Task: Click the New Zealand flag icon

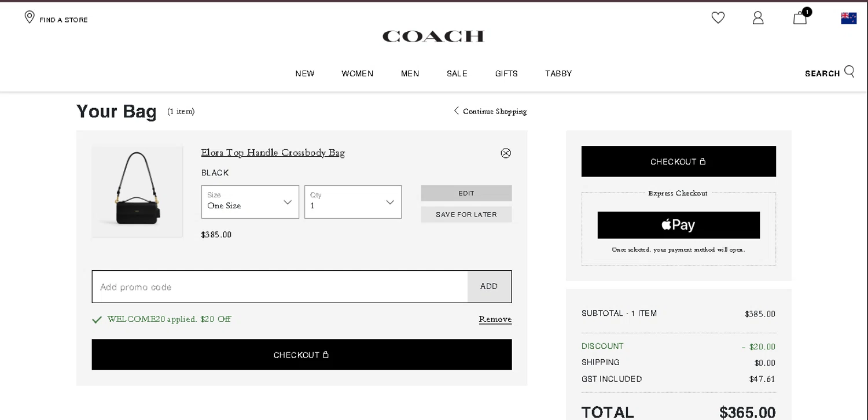Action: point(848,18)
